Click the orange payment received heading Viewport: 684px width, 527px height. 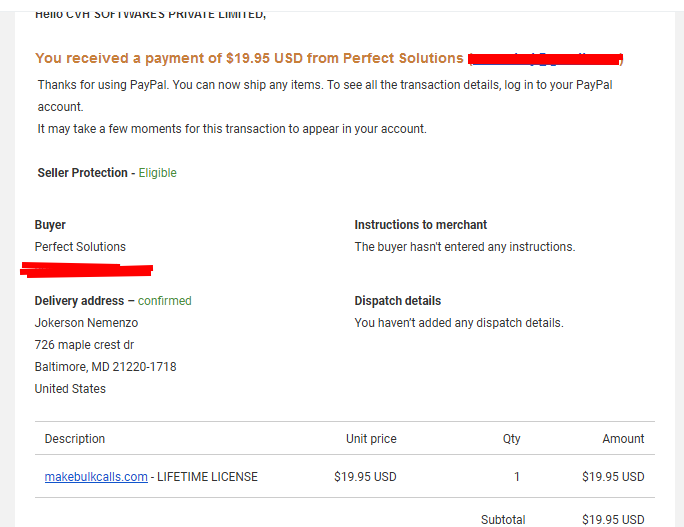249,58
